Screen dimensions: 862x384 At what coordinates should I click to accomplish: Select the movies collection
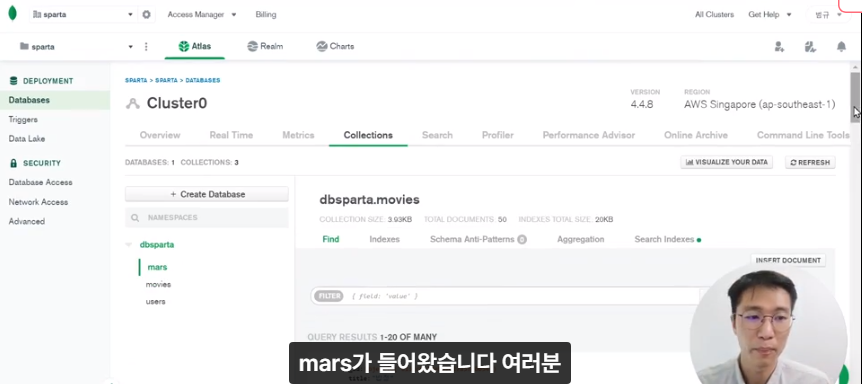coord(158,284)
